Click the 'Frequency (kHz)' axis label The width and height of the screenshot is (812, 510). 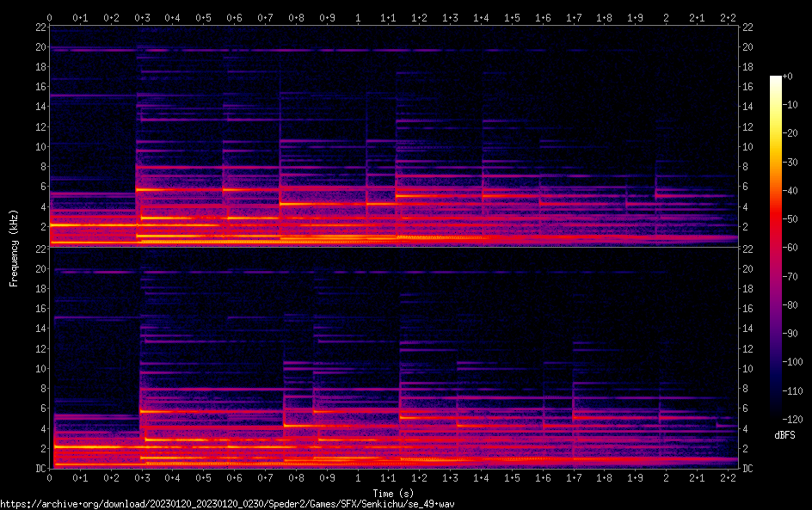tap(14, 247)
